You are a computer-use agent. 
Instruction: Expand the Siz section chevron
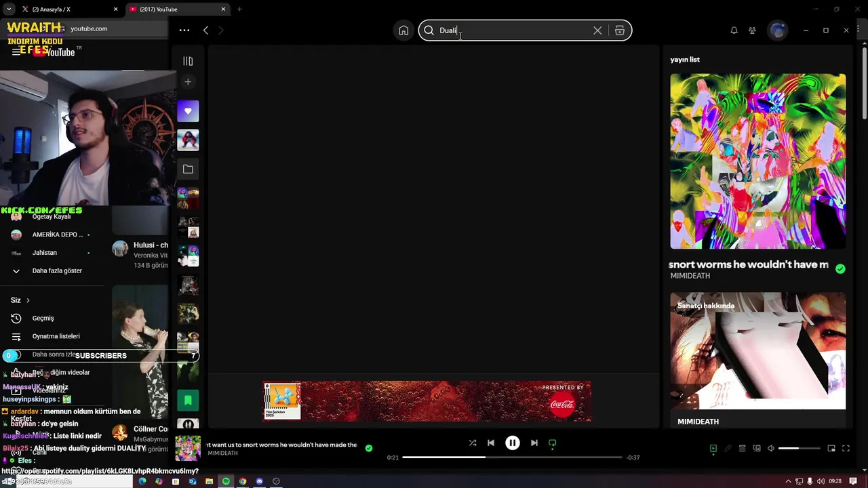(28, 300)
